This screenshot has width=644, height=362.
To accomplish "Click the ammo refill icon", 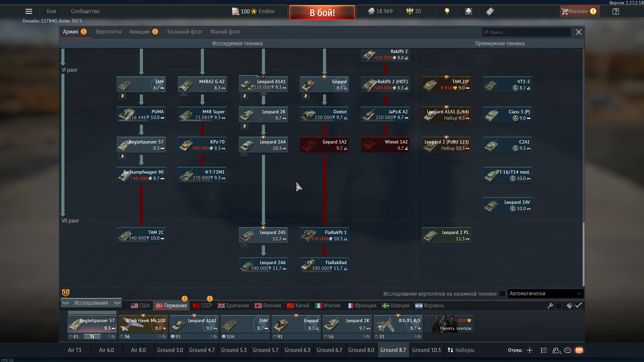I will click(x=569, y=306).
